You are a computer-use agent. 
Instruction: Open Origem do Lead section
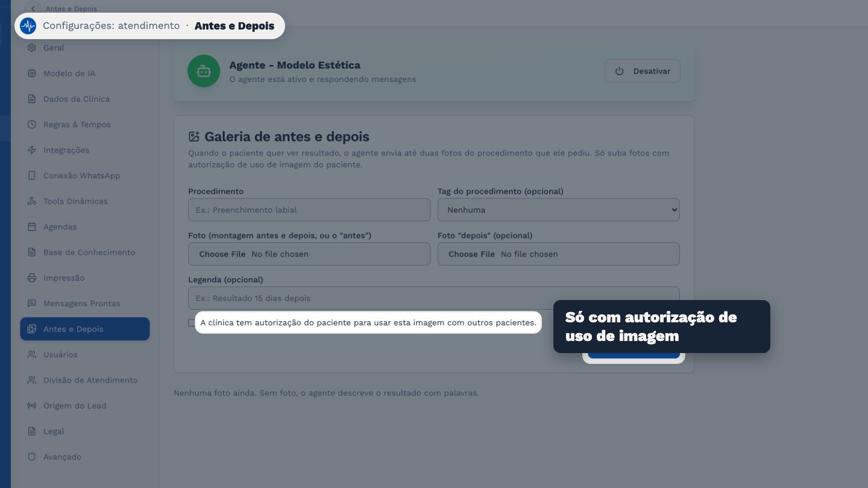tap(85, 406)
